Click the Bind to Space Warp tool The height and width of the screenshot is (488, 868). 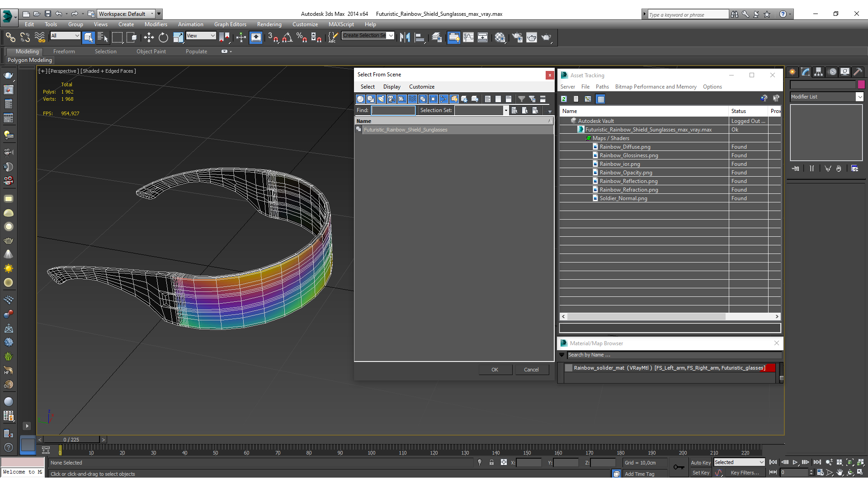[x=40, y=38]
